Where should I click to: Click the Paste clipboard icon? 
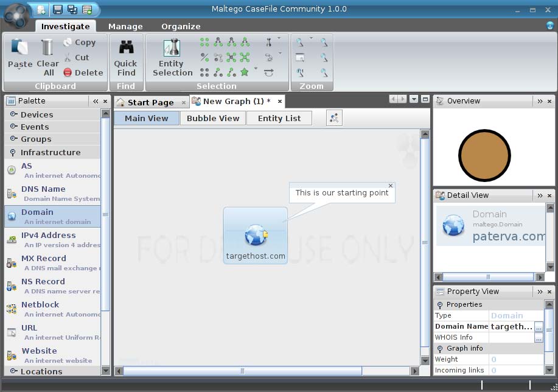pyautogui.click(x=19, y=47)
